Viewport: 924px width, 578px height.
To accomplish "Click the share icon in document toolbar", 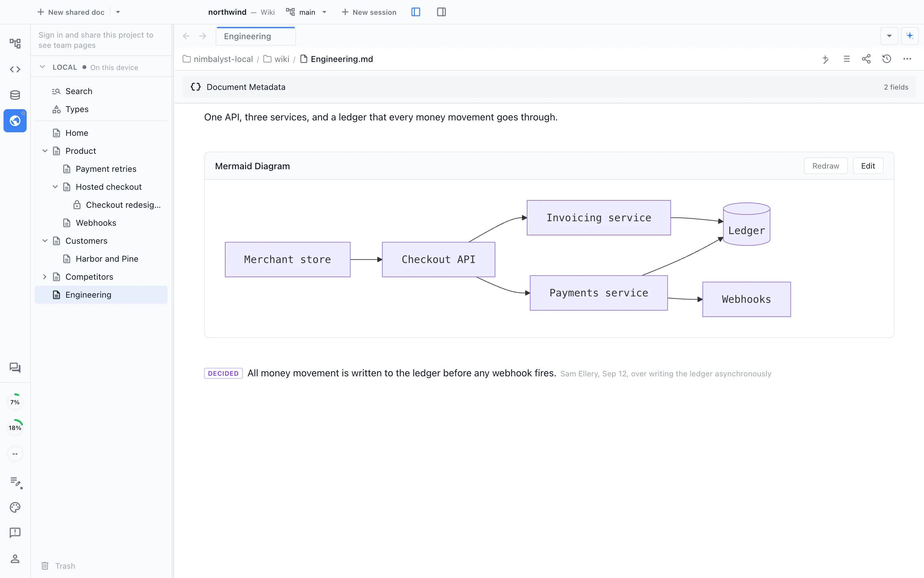I will point(866,59).
